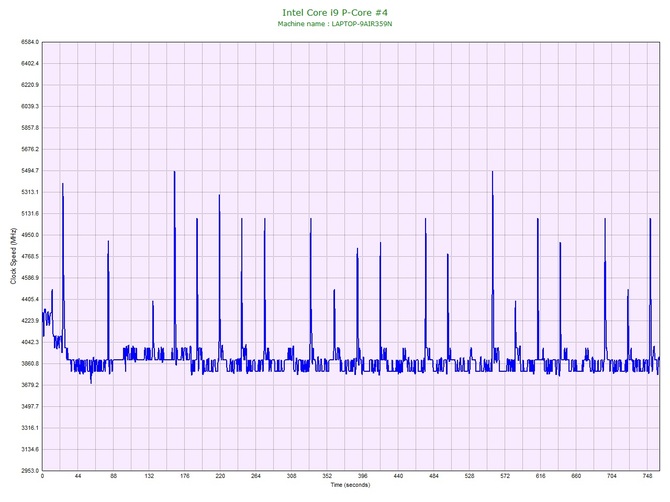Click the 352 tick on time axis

(x=327, y=476)
